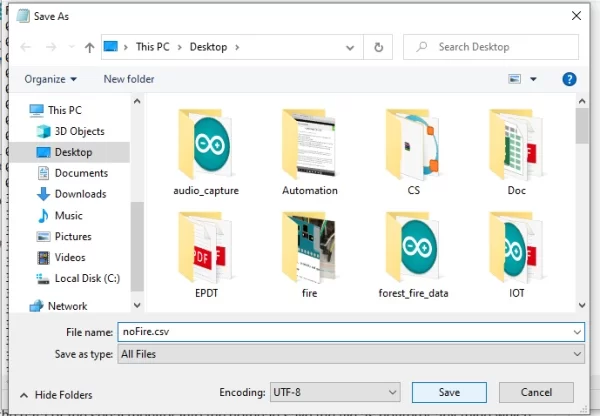The width and height of the screenshot is (600, 416).
Task: Go up one folder level
Action: pyautogui.click(x=89, y=47)
